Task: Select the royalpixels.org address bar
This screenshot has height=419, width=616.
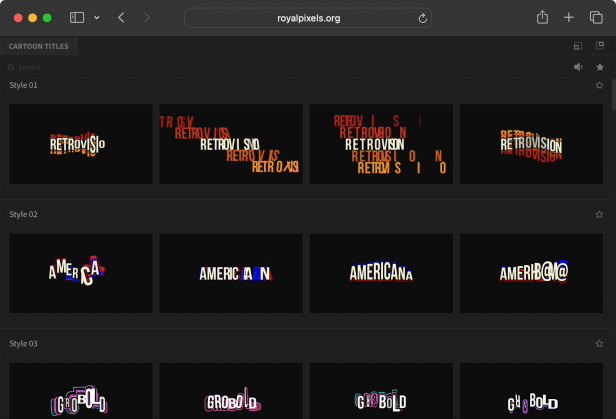Action: 308,18
